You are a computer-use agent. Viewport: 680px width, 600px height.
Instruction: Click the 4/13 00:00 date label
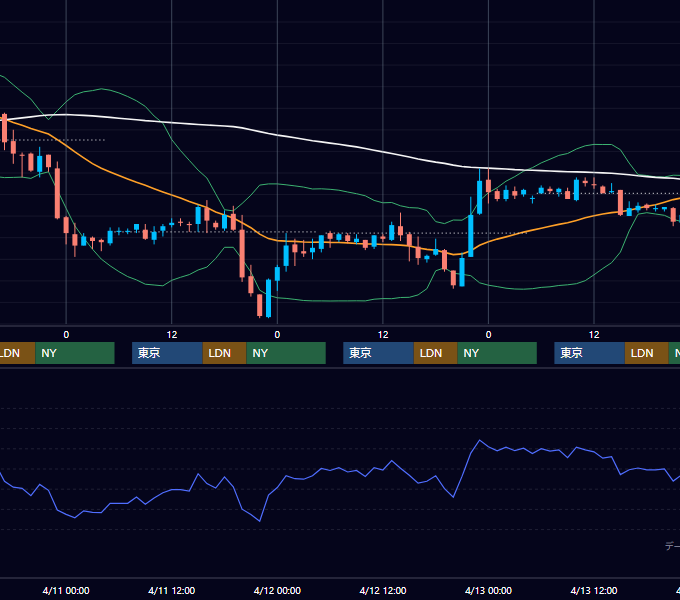coord(488,590)
